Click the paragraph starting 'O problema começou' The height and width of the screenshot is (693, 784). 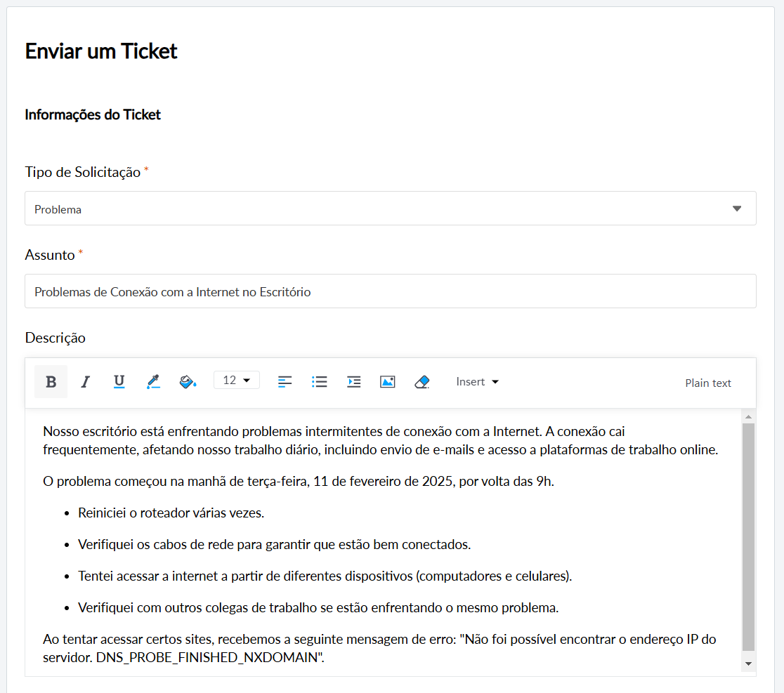point(299,481)
